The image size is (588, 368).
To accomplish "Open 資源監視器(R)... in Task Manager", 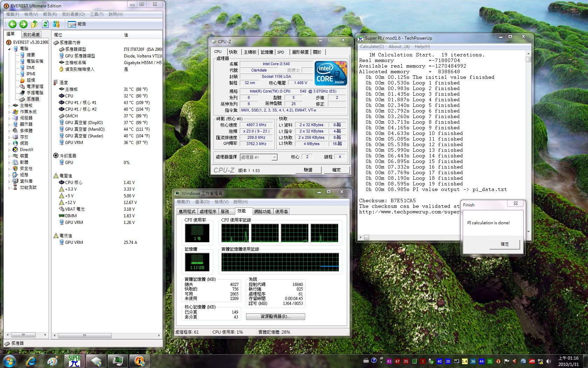I will (275, 316).
